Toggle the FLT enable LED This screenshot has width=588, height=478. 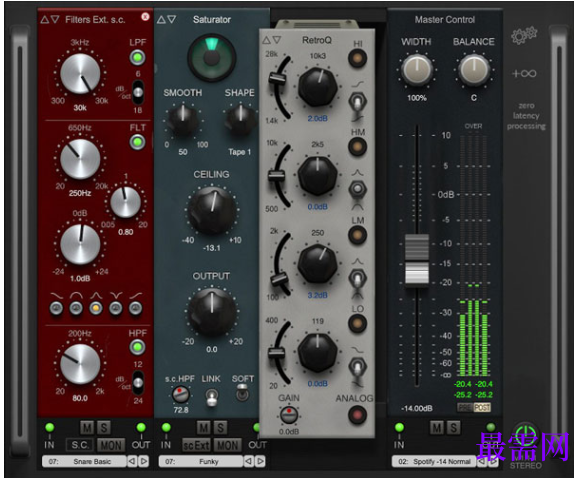tap(137, 142)
